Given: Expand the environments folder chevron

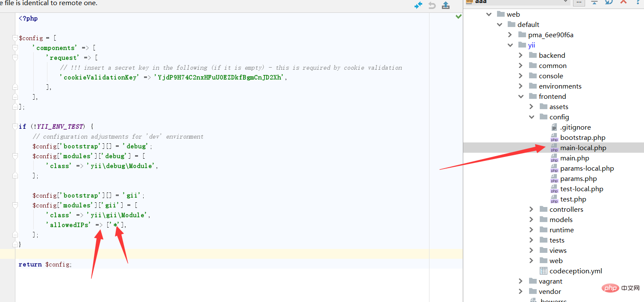Looking at the screenshot, I should click(520, 86).
